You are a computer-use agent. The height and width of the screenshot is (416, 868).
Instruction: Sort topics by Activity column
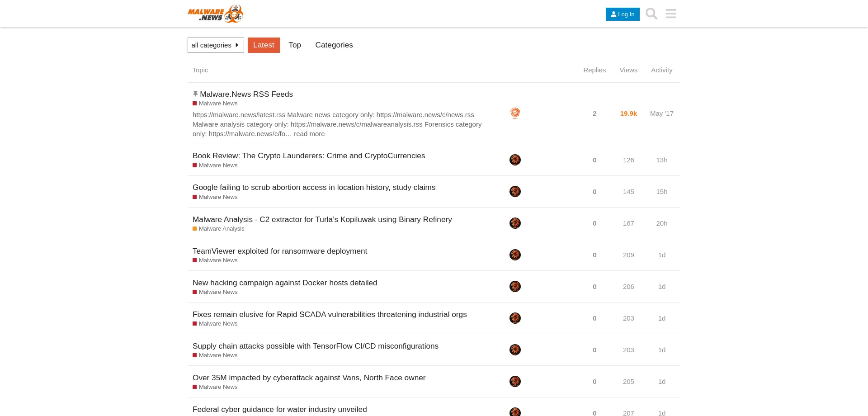(x=662, y=70)
